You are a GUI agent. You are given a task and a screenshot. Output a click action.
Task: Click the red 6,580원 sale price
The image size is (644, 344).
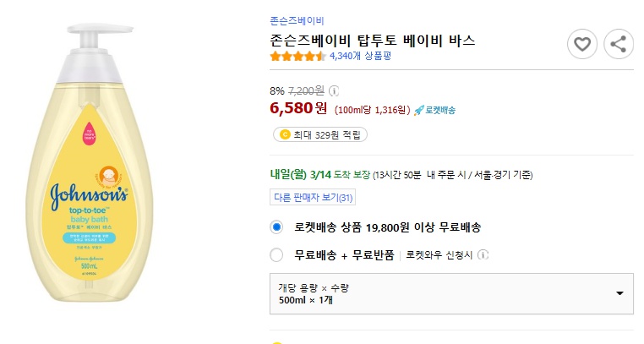coord(298,108)
